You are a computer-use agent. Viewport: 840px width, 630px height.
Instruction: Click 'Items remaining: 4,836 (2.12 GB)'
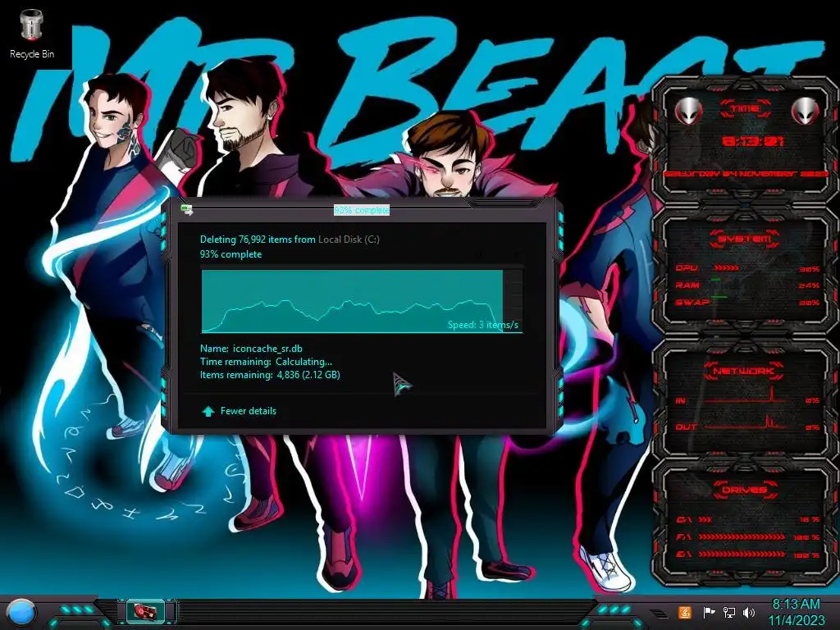pyautogui.click(x=270, y=375)
